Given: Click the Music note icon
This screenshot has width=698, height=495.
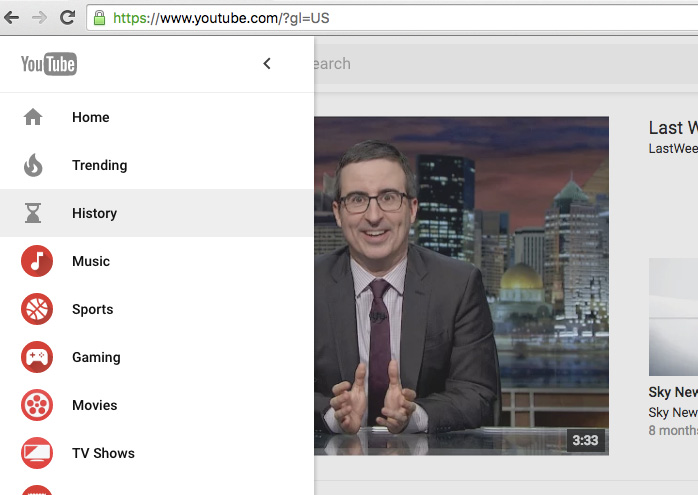Looking at the screenshot, I should 37,261.
